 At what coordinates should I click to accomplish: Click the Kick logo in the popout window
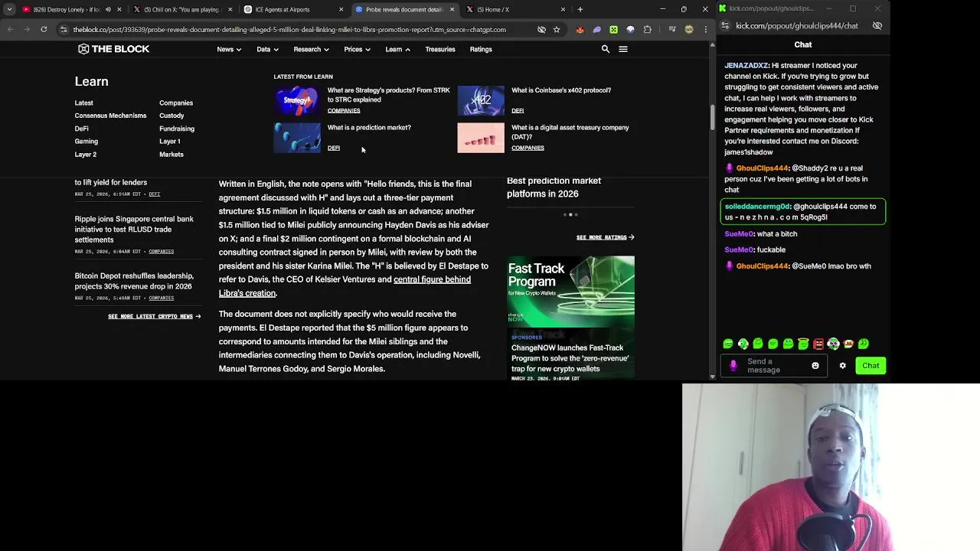pyautogui.click(x=722, y=8)
